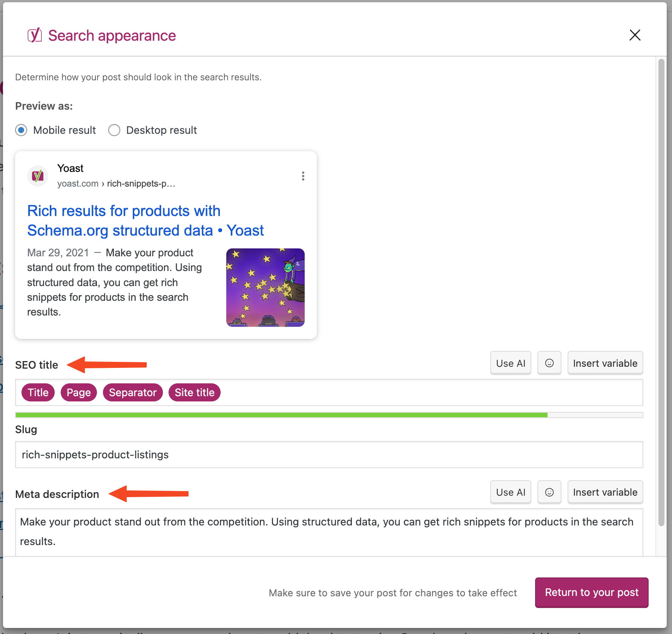This screenshot has height=634, width=672.
Task: Open Insert variable next to Meta description
Action: tap(605, 492)
